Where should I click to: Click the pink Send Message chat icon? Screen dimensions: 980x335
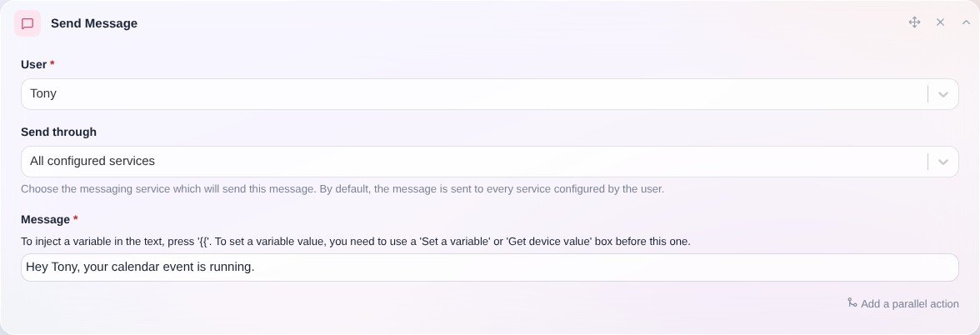point(27,23)
